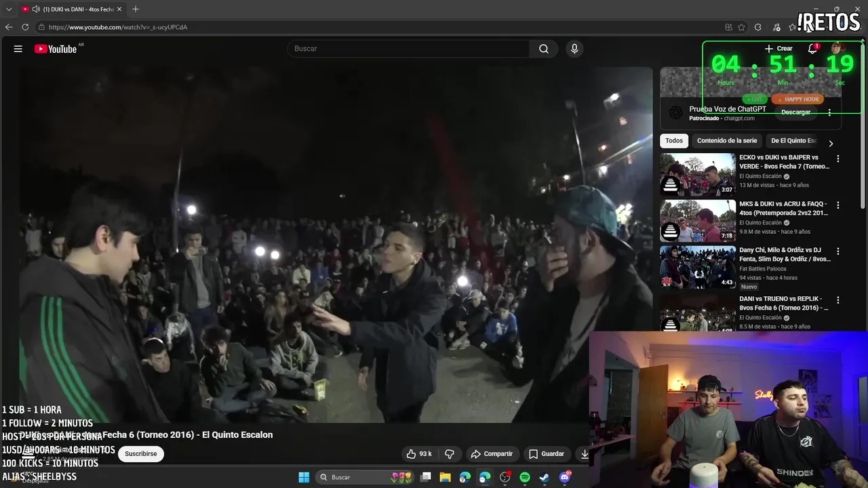Screen dimensions: 868x488
Task: Click the YouTube search magnifier button
Action: 543,49
